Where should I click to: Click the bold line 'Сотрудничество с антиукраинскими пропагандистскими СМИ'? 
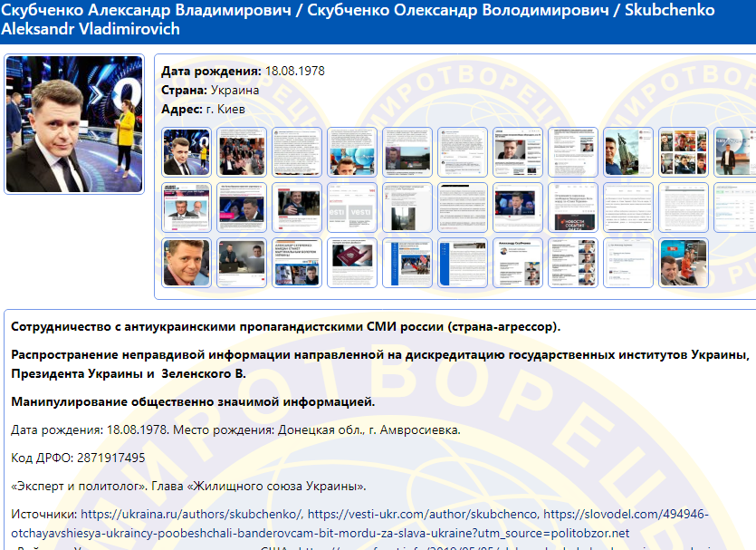coord(286,327)
